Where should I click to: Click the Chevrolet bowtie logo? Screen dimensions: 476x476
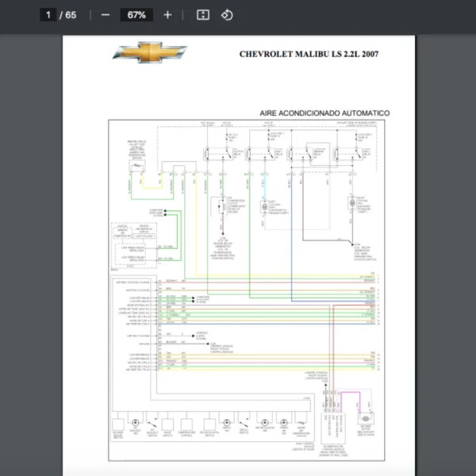pyautogui.click(x=150, y=53)
